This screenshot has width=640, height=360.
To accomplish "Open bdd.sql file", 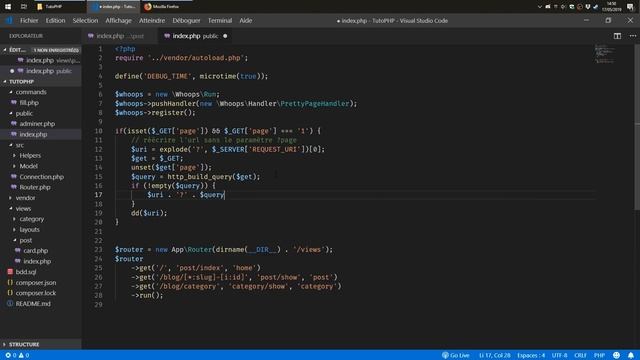I will tap(26, 272).
